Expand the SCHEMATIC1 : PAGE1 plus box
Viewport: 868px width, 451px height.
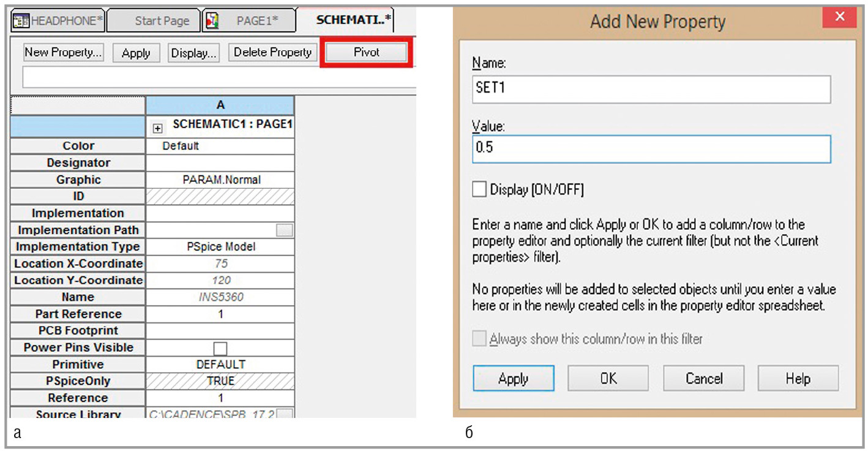click(x=158, y=129)
